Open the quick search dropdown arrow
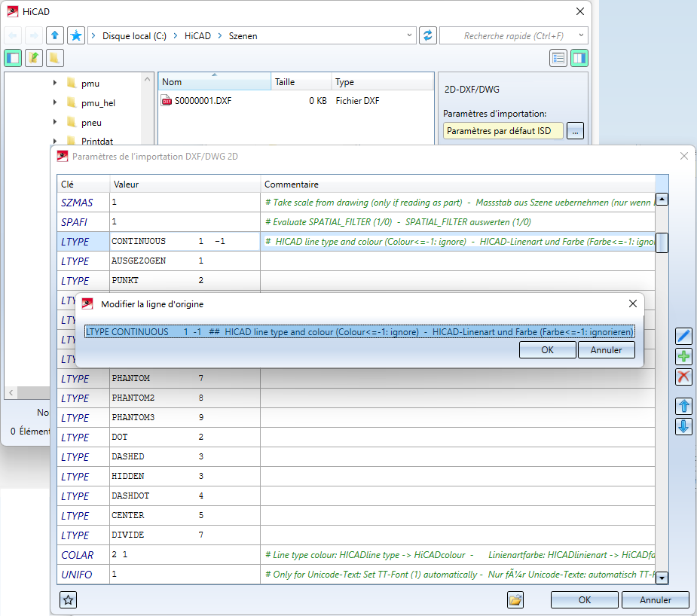The height and width of the screenshot is (616, 697). 581,35
